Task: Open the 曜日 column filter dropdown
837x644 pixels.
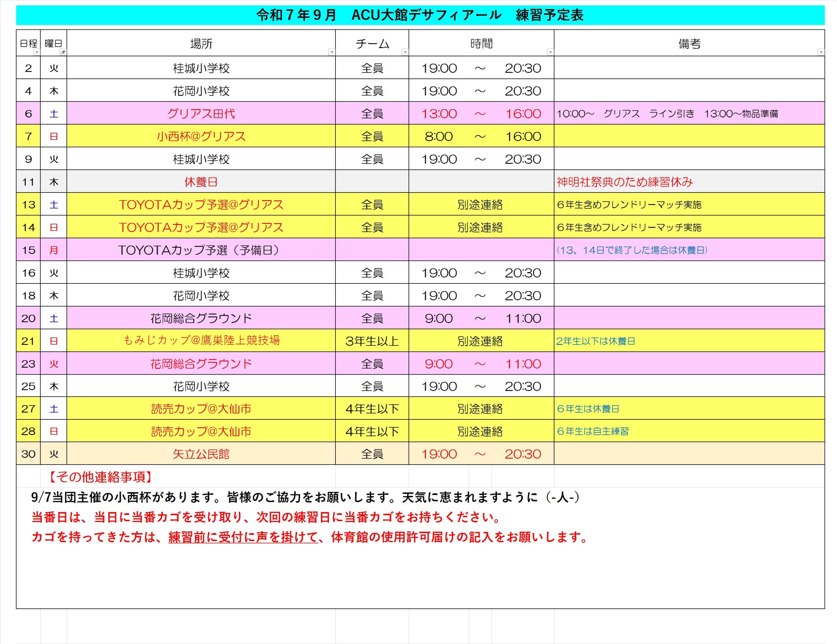Action: tap(63, 52)
